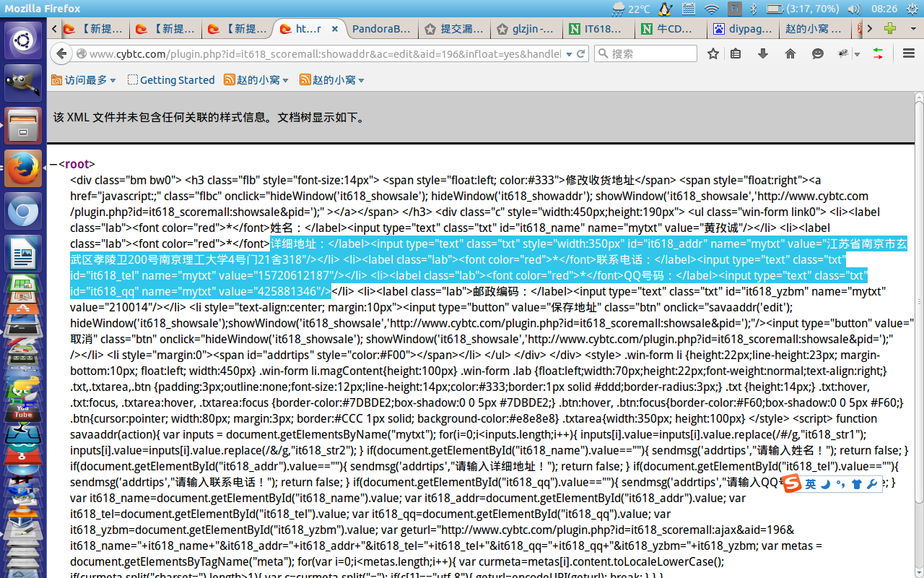Reload the page with the refresh icon
Screen dimensions: 924x578
point(581,53)
